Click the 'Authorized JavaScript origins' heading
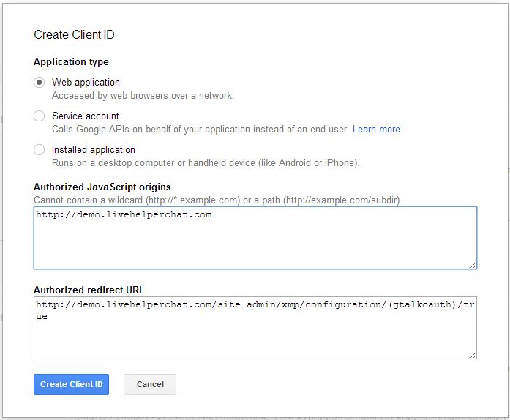The height and width of the screenshot is (420, 510). click(102, 187)
